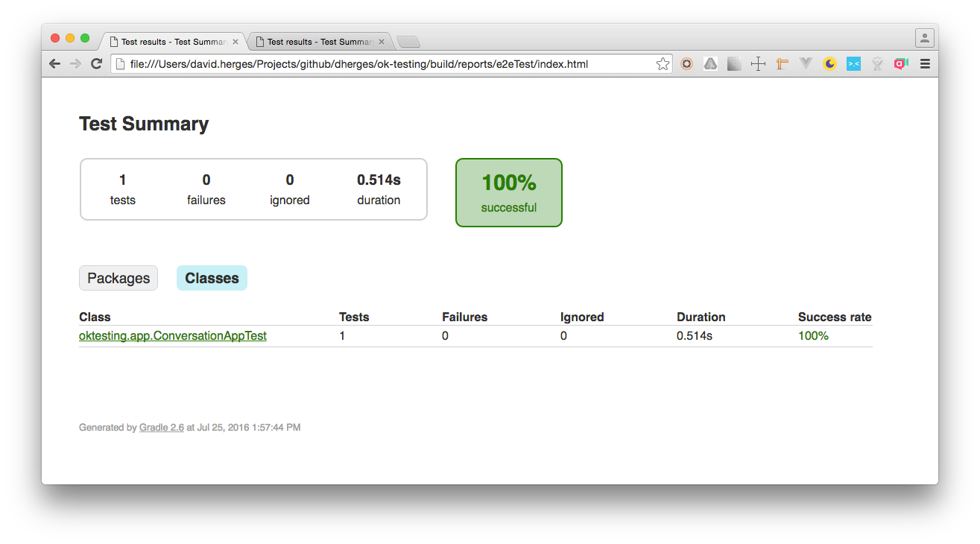The height and width of the screenshot is (544, 980).
Task: Click the moon-shaped dark mode extension icon
Action: point(829,63)
